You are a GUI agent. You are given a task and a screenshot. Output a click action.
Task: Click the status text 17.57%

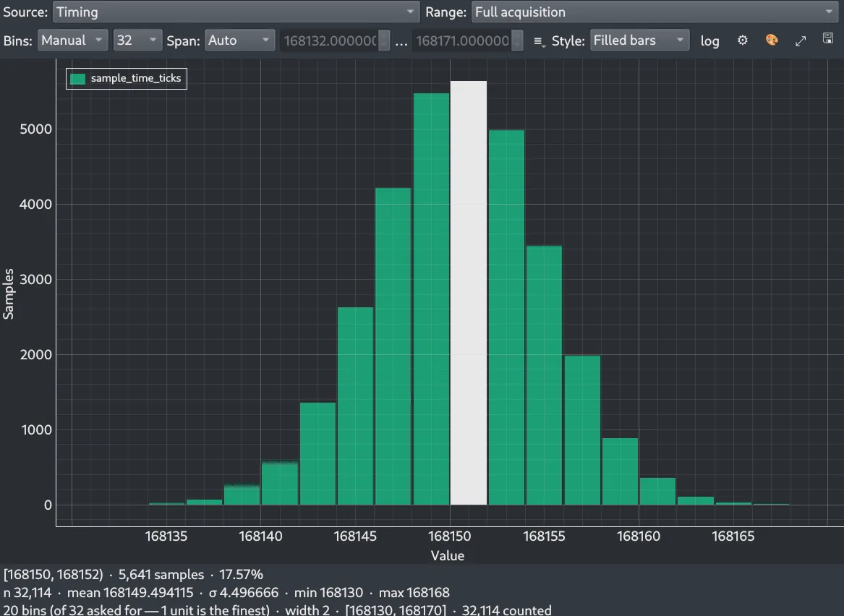[x=241, y=575]
